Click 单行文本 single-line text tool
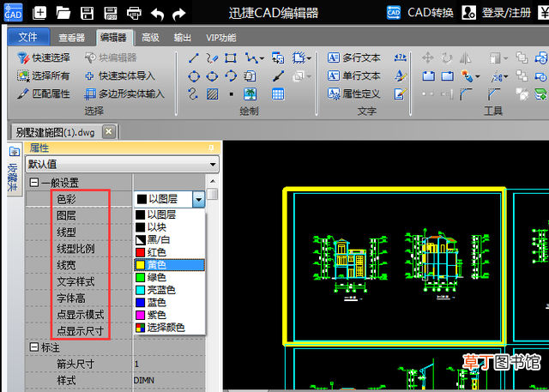 354,75
